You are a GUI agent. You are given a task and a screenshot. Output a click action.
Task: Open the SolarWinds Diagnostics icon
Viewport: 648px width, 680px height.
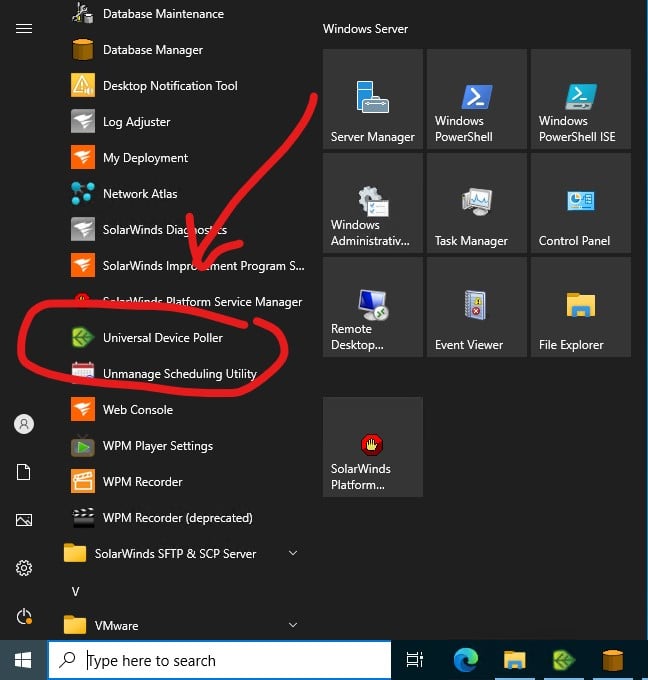82,229
